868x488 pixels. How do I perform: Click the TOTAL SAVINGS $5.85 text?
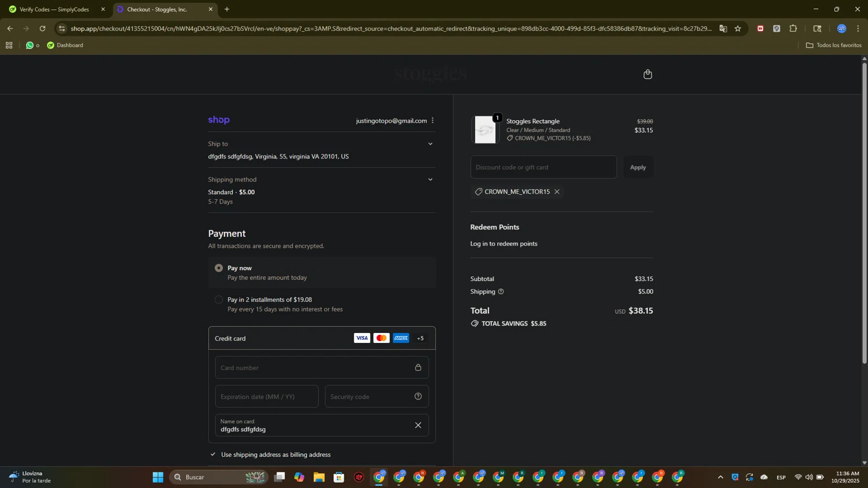pyautogui.click(x=514, y=324)
